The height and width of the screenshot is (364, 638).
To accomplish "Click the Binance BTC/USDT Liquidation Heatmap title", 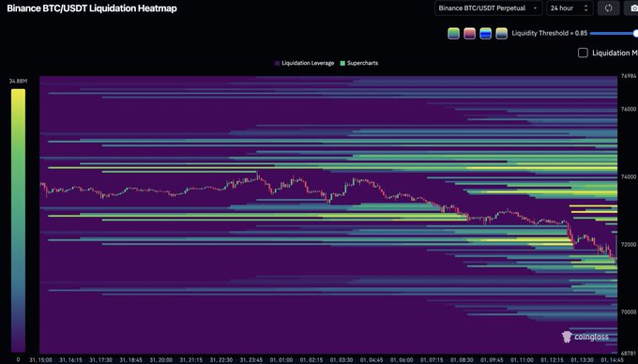I will [x=92, y=8].
